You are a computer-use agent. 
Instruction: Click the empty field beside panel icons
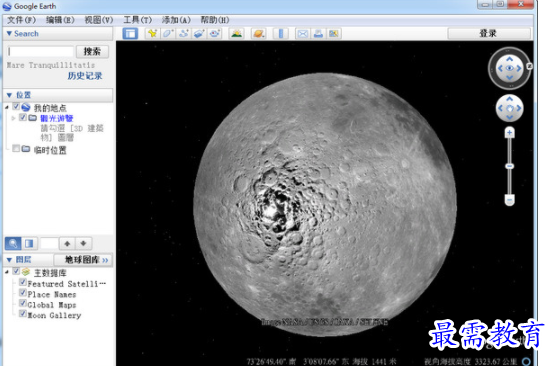pos(49,243)
